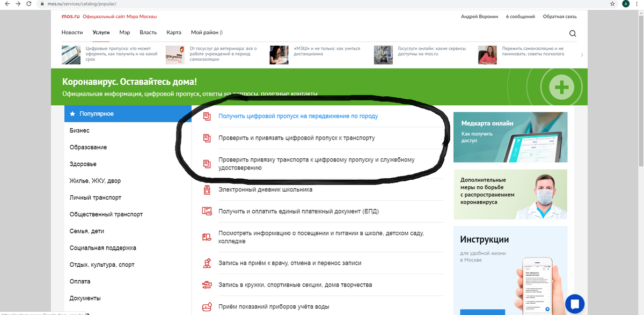
Task: Click document icon beside 'Проверить и привязать'
Action: pos(207,138)
